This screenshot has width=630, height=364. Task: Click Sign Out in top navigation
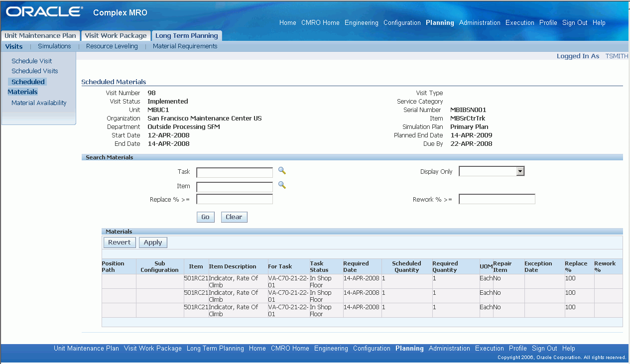(x=575, y=22)
